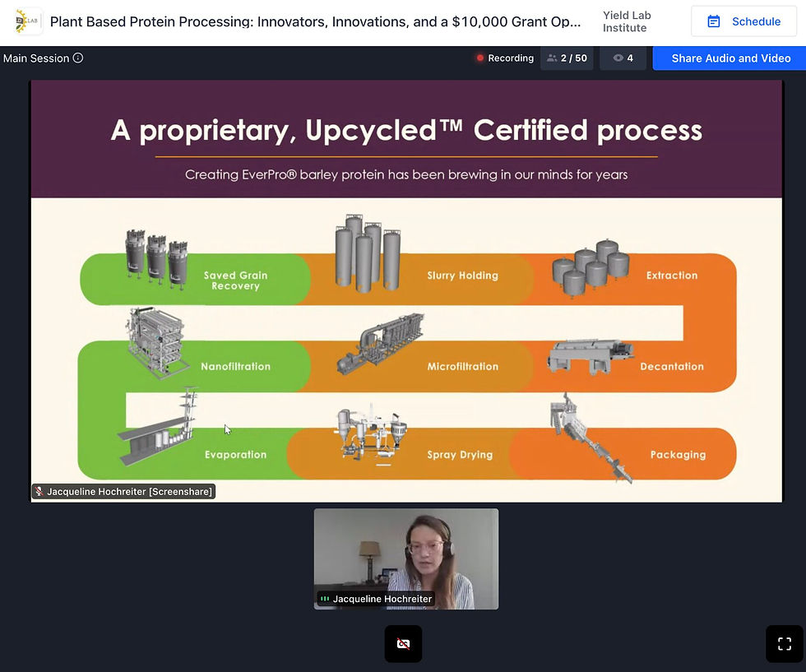The width and height of the screenshot is (806, 672).
Task: Click the Nanofiltration label on the slide
Action: pyautogui.click(x=235, y=367)
